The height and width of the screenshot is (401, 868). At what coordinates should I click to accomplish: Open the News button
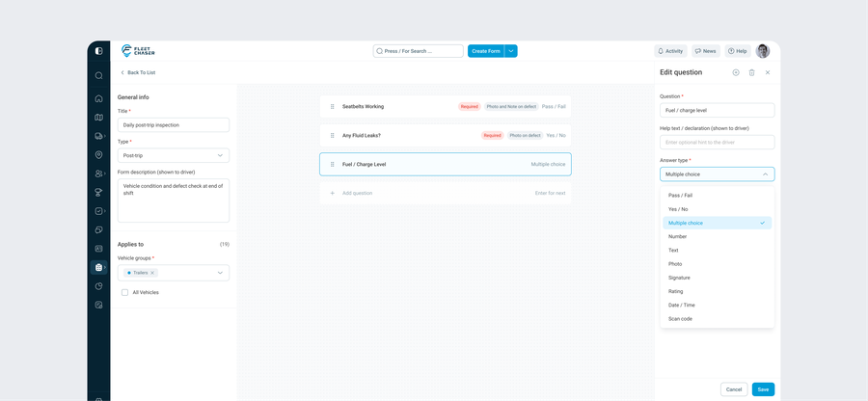pyautogui.click(x=706, y=51)
